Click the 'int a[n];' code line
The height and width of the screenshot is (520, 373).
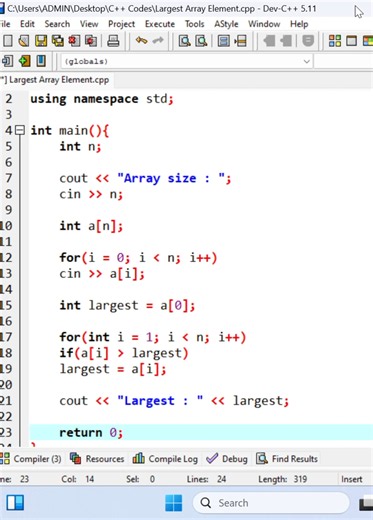[x=91, y=226]
